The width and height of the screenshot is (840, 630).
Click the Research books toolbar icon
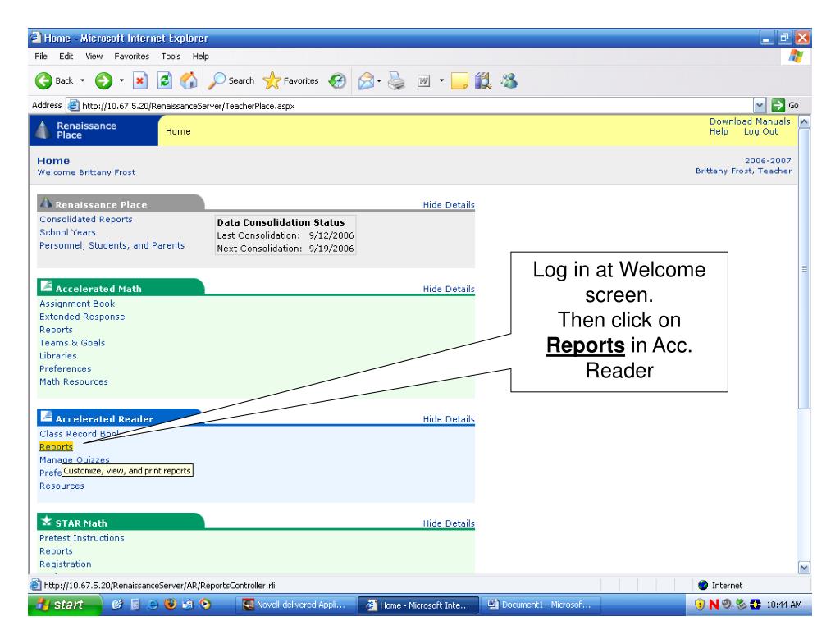(482, 81)
